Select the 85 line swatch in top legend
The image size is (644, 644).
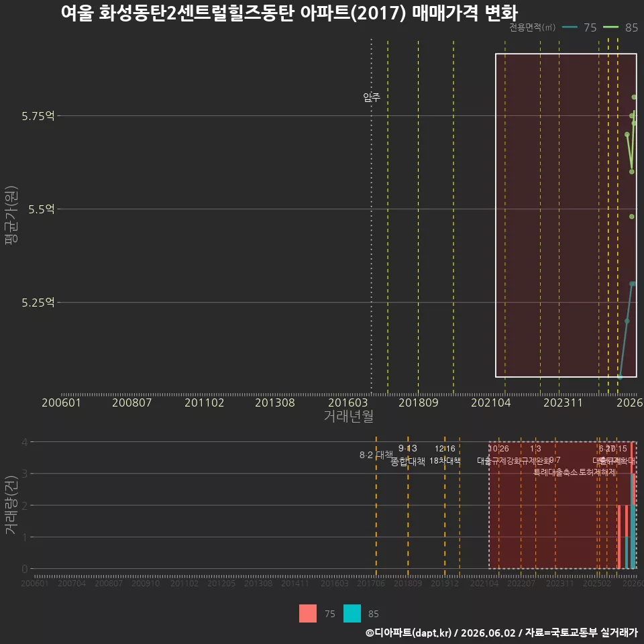pyautogui.click(x=610, y=28)
